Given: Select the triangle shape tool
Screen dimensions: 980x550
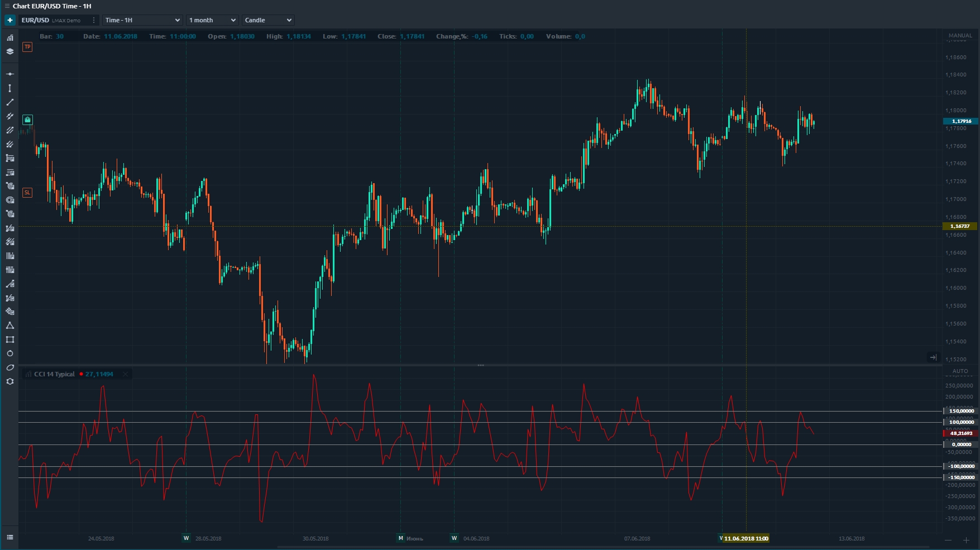Looking at the screenshot, I should [x=10, y=326].
